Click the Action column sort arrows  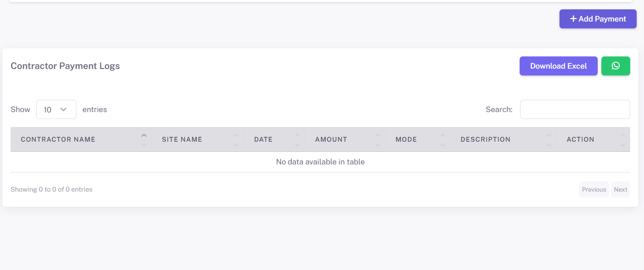pyautogui.click(x=623, y=140)
